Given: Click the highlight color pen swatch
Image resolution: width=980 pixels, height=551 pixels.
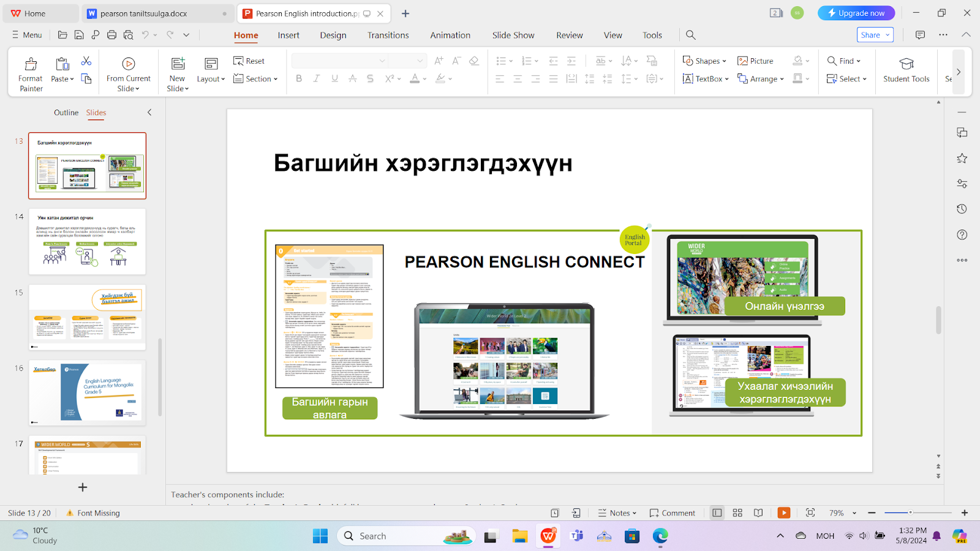Looking at the screenshot, I should click(440, 78).
